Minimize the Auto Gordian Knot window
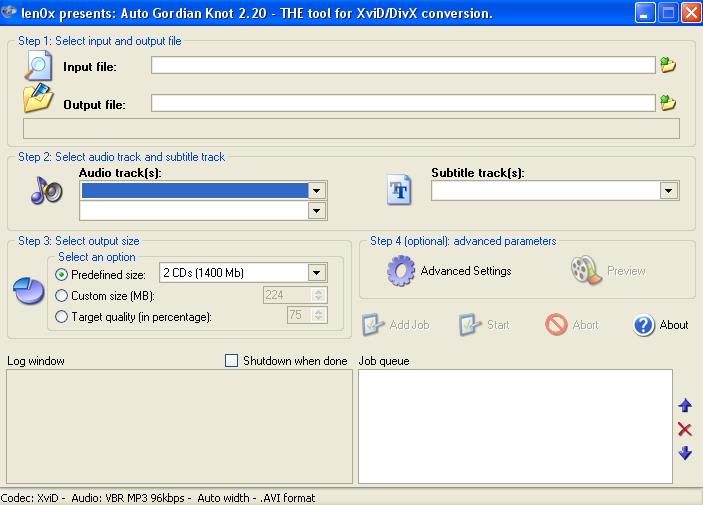 click(645, 13)
